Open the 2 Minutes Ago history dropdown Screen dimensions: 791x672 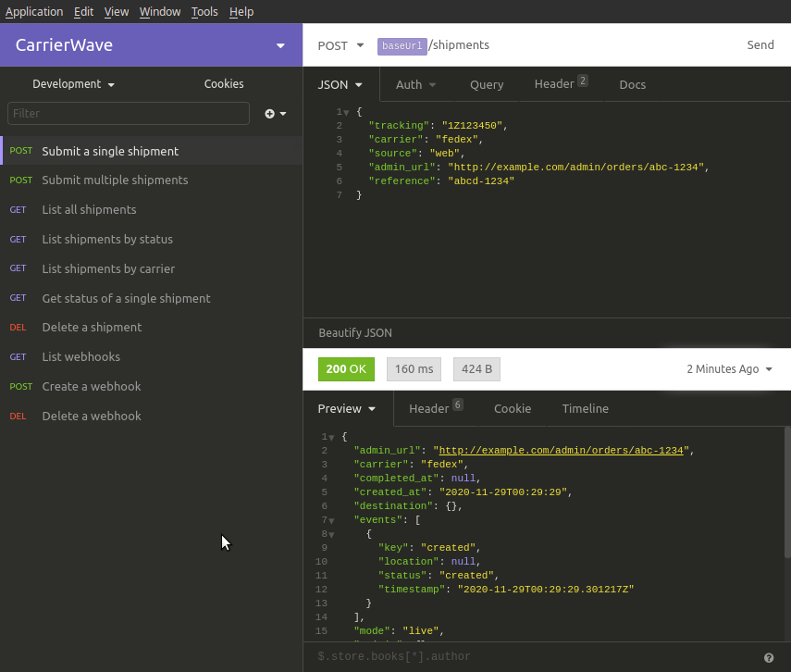[729, 369]
